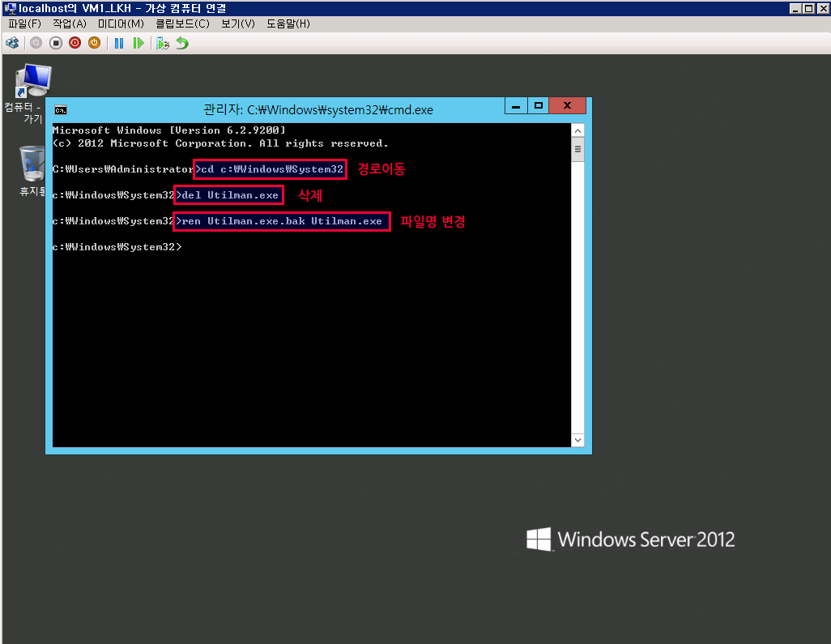Save VM state with the orange icon

94,43
